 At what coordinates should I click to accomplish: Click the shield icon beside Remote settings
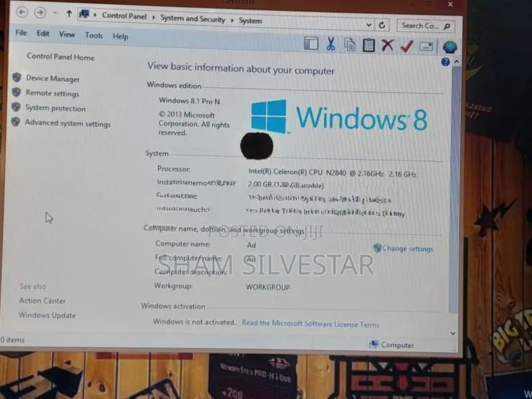(x=16, y=92)
